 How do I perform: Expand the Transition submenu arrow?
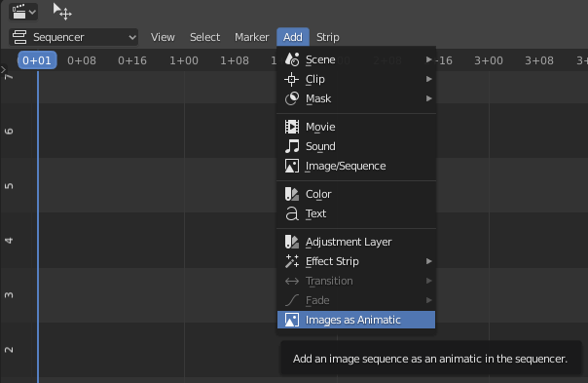pos(428,281)
